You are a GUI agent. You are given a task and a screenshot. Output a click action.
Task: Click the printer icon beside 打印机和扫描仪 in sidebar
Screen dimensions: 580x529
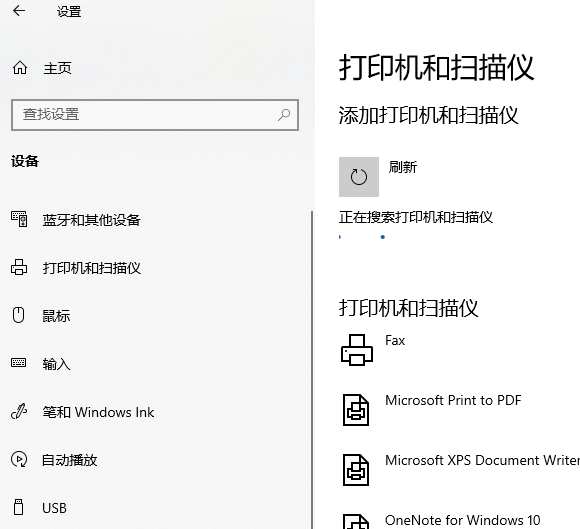pos(19,267)
